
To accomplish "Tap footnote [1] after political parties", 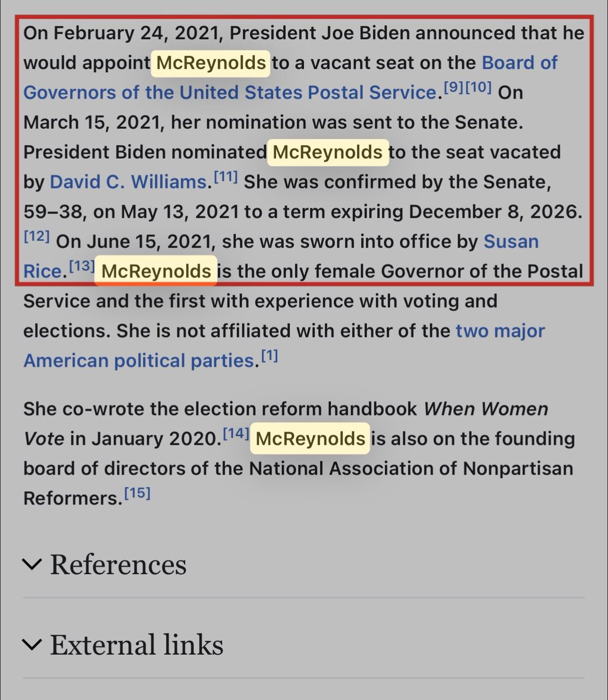I will (268, 356).
